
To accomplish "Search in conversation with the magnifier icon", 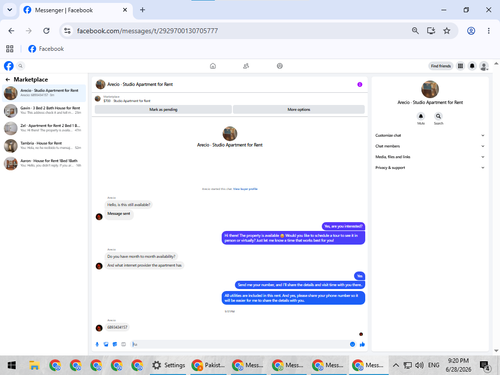I will 438,116.
